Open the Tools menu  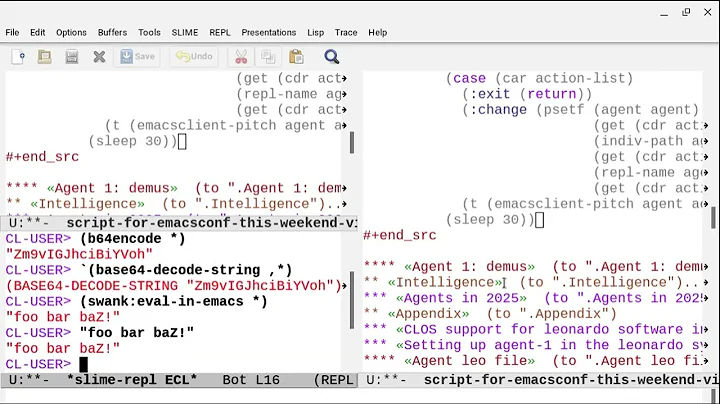(149, 33)
